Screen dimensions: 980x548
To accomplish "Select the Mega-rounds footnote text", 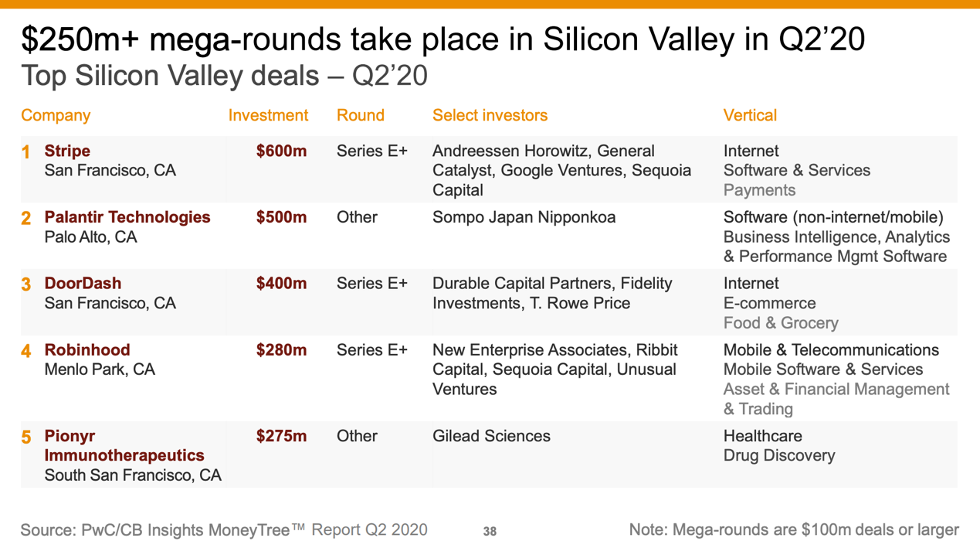I will [x=794, y=530].
